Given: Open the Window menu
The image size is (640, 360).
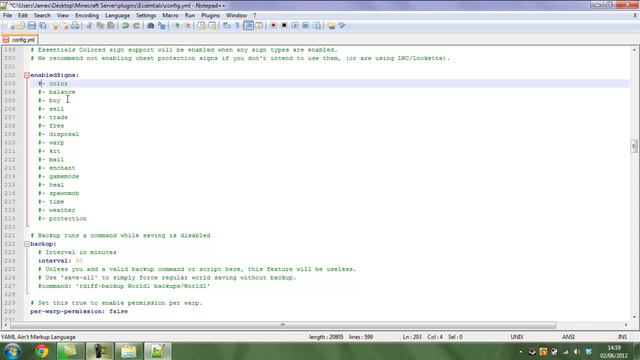Looking at the screenshot, I should click(x=236, y=16).
